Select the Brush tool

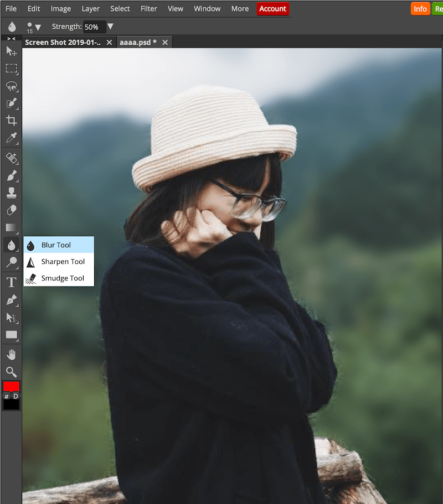(11, 176)
